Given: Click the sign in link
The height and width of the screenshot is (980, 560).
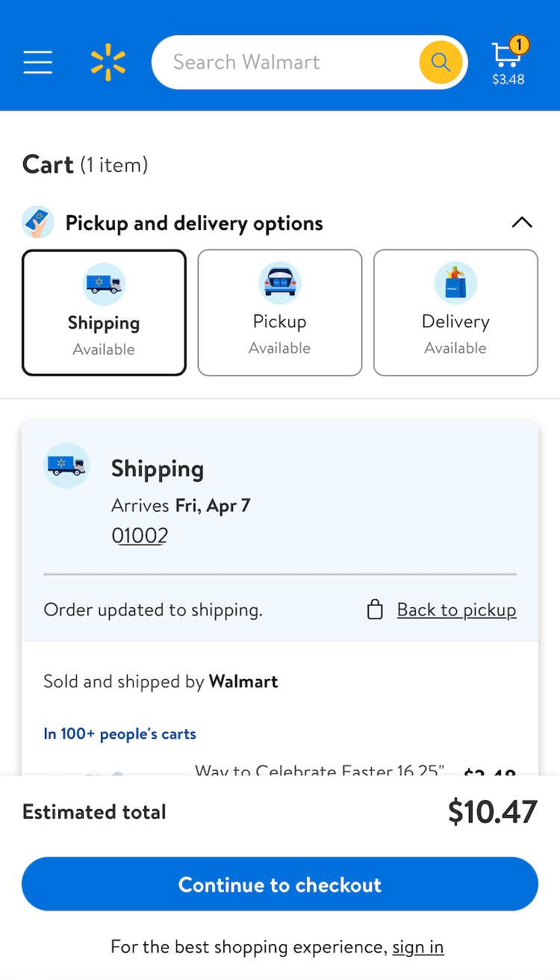Looking at the screenshot, I should 418,947.
